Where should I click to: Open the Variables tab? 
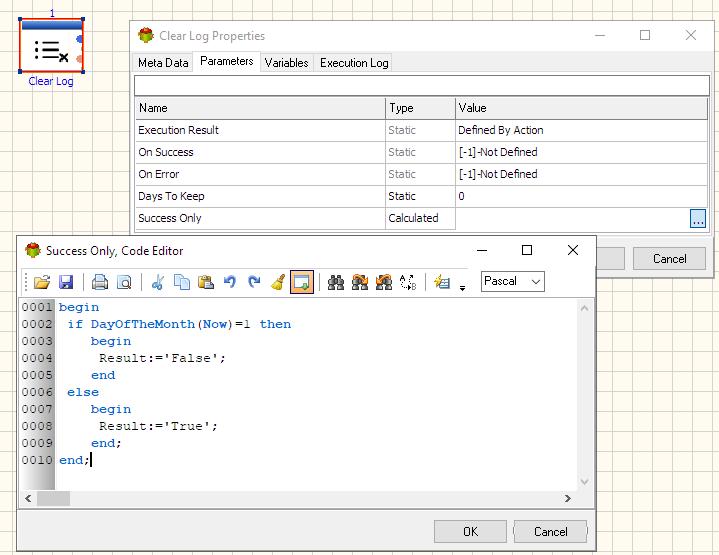point(287,63)
